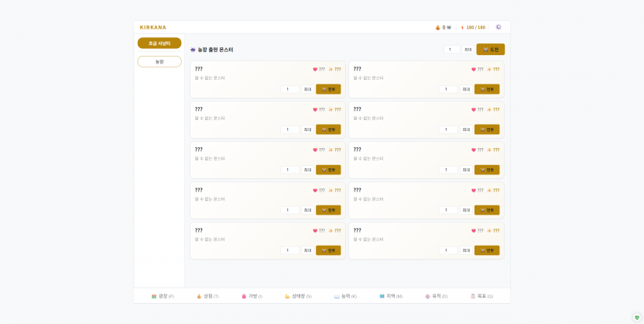Image resolution: width=644 pixels, height=324 pixels.
Task: Open the 상태창 (S) status tab
Action: (298, 296)
